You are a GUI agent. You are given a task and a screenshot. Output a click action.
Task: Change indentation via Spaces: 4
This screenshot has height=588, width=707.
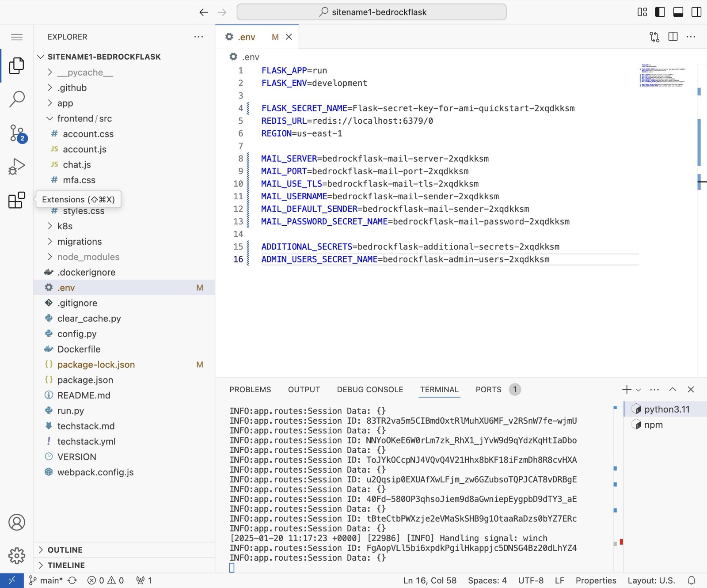point(487,580)
